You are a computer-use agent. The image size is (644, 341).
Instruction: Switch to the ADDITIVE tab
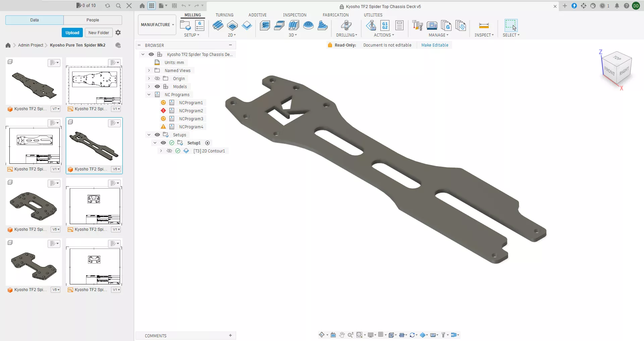[x=258, y=15]
